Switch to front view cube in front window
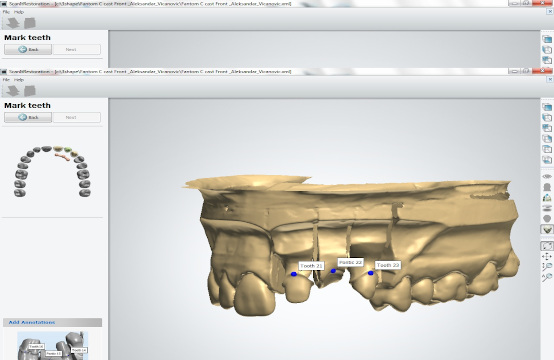554x360 pixels. (x=547, y=107)
